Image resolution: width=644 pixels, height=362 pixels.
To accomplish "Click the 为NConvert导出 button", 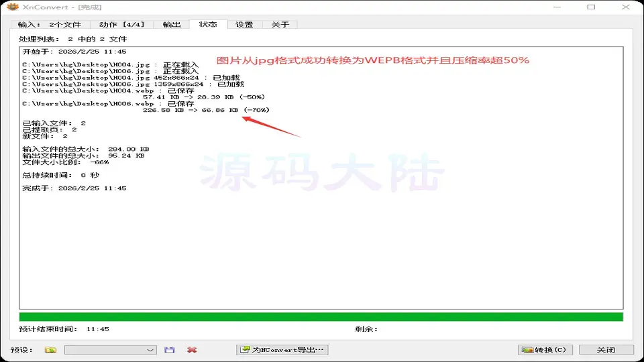I will click(282, 350).
